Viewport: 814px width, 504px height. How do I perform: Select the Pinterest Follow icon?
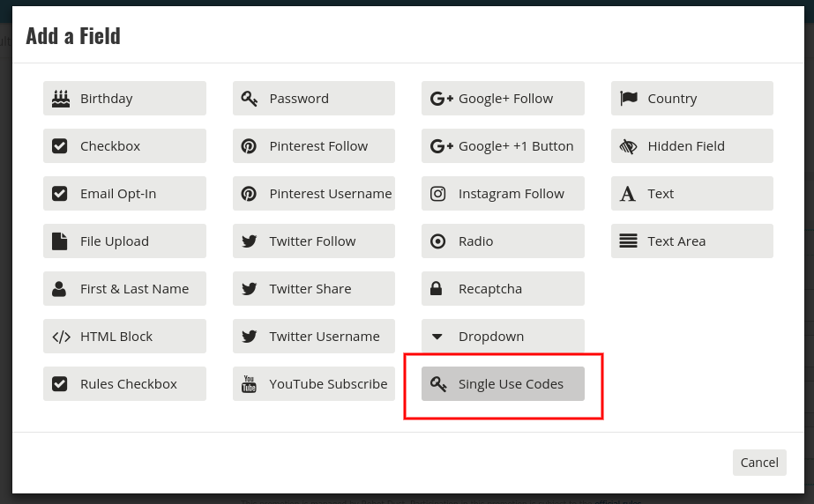249,146
